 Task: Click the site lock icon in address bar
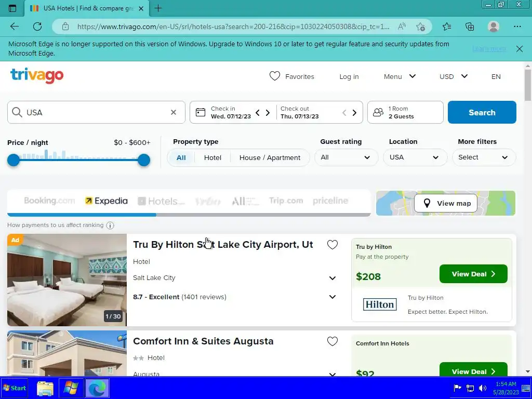(65, 26)
